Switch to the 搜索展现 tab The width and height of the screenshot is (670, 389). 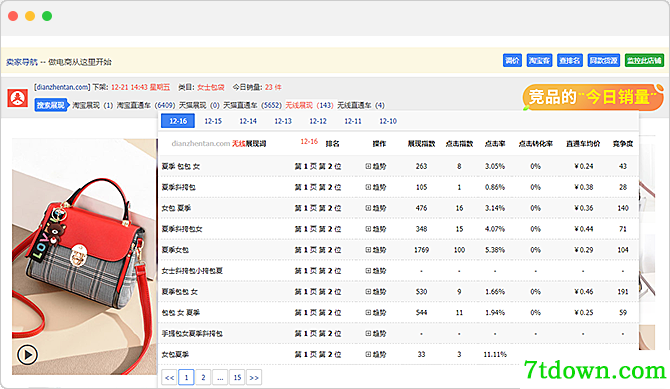coord(51,105)
